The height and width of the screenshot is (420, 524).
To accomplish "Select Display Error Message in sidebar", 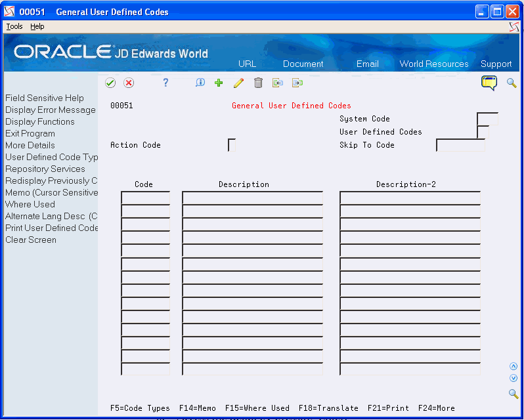I will [x=51, y=110].
